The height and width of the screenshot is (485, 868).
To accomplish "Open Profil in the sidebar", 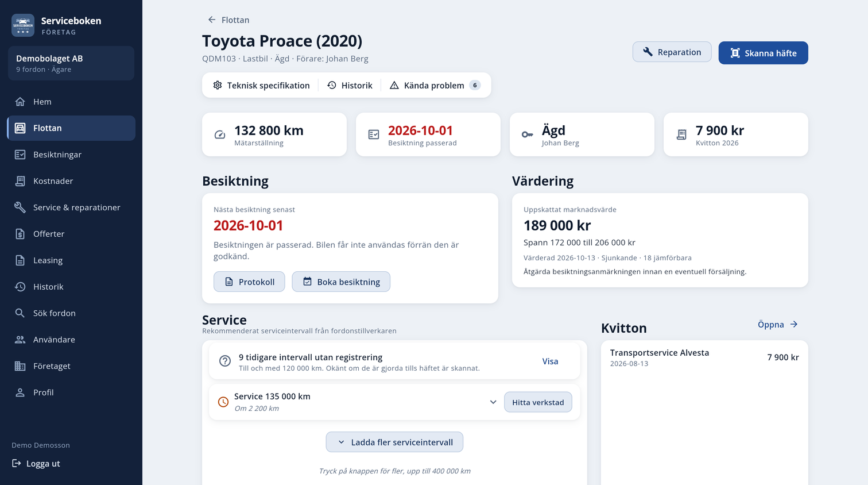I will click(71, 392).
